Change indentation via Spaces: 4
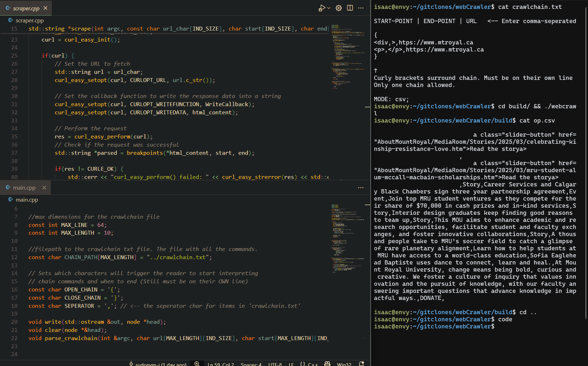 click(x=251, y=364)
